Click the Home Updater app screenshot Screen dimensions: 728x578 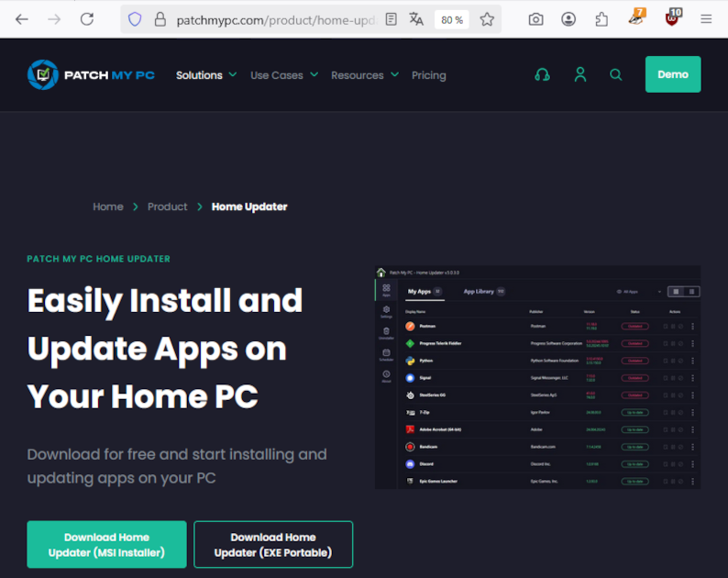click(537, 377)
